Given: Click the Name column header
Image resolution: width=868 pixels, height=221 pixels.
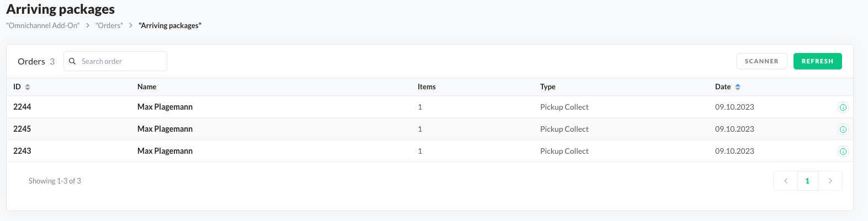Looking at the screenshot, I should click(x=147, y=87).
